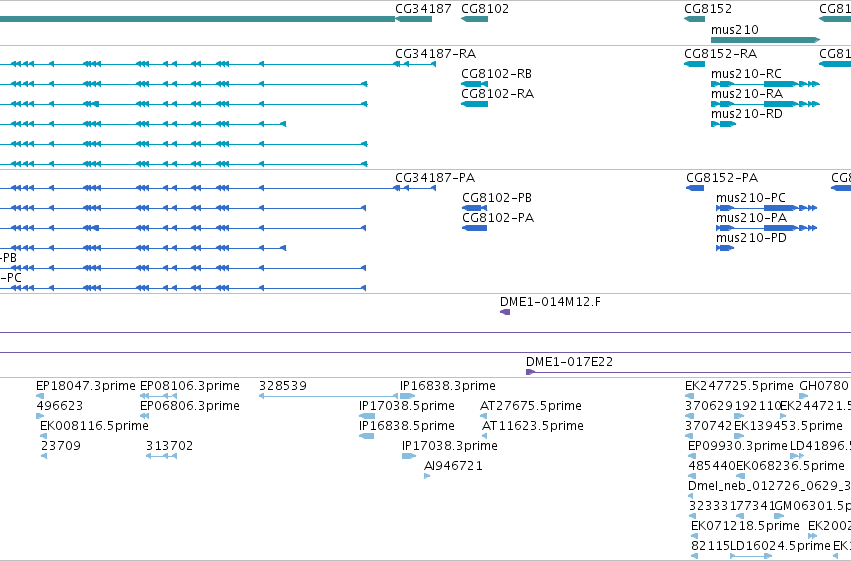Click EST EP09930.3prime
This screenshot has height=561, width=851.
[x=691, y=456]
